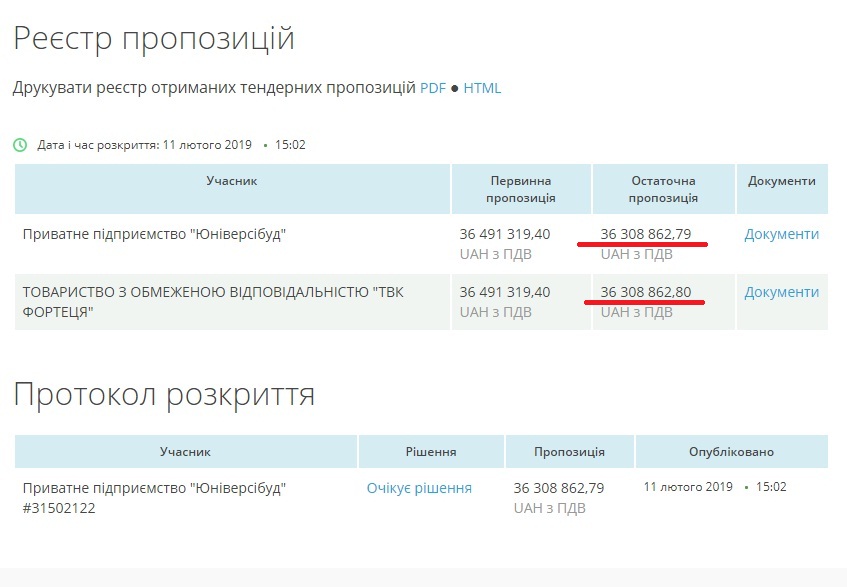Click the underlined final bid 36 308 862,80
847x587 pixels.
click(x=645, y=292)
